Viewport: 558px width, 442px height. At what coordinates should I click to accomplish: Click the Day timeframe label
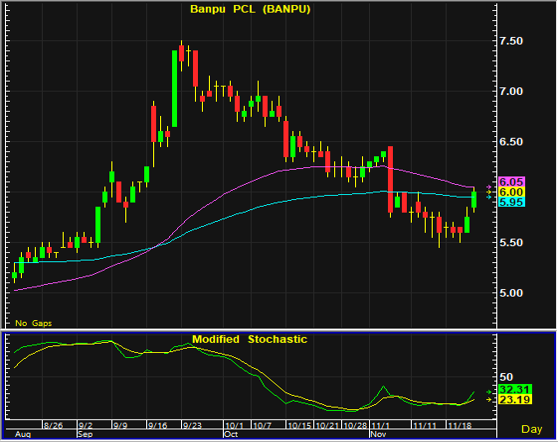pyautogui.click(x=531, y=429)
